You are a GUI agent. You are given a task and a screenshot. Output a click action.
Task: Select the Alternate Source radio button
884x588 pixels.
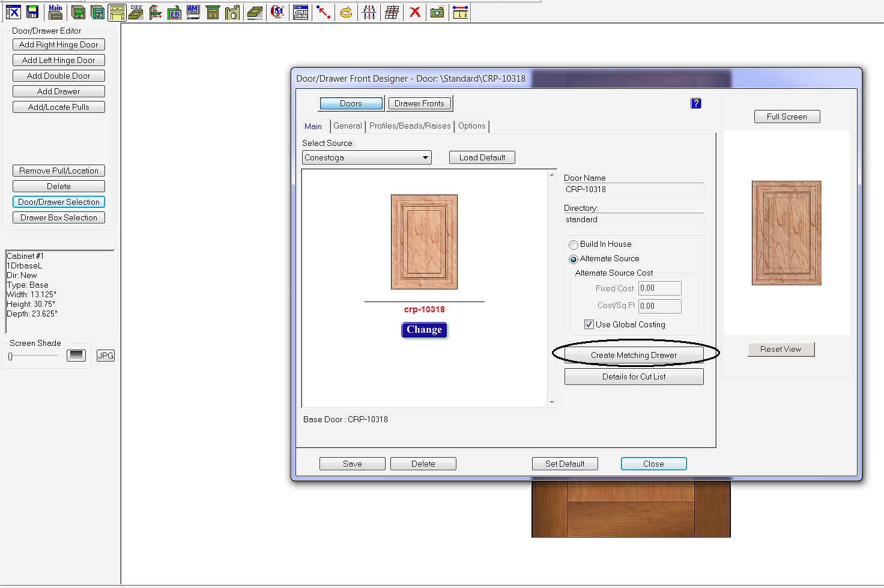pos(574,259)
